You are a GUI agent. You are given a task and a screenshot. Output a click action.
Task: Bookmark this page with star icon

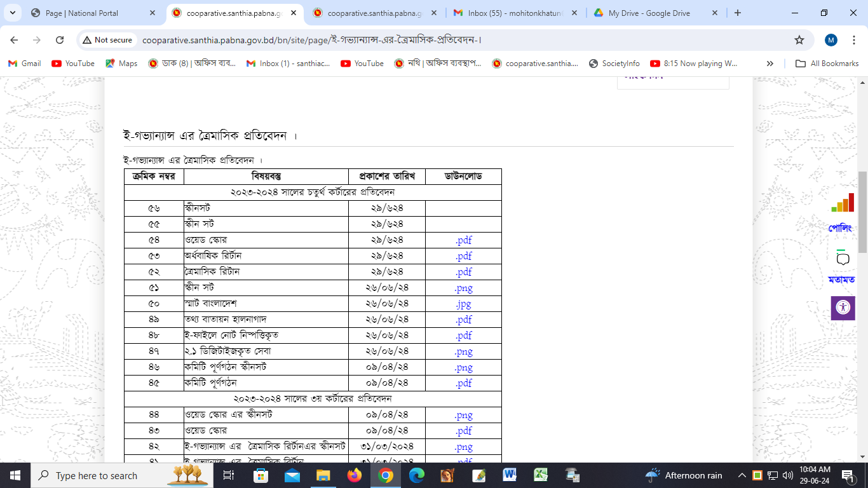799,40
